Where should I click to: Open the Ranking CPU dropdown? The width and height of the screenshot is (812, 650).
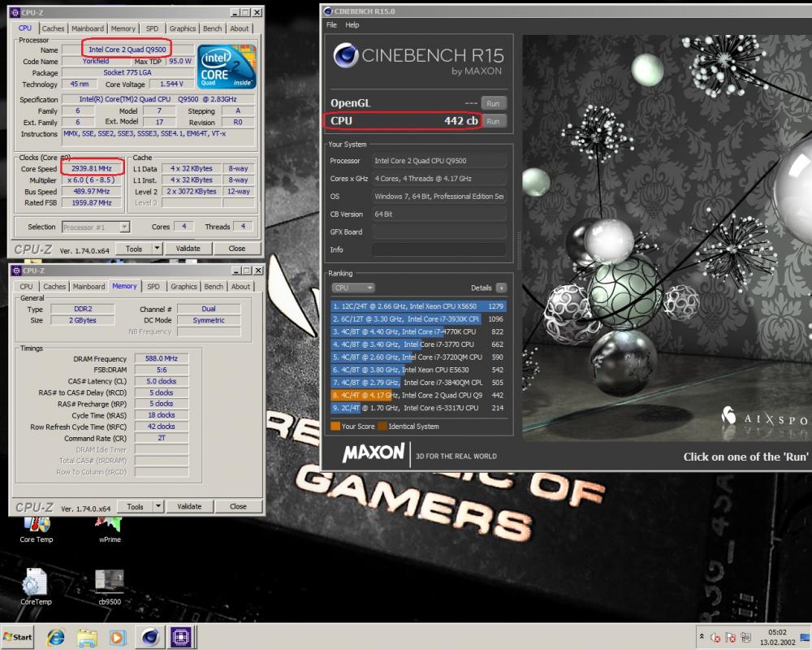click(x=353, y=288)
